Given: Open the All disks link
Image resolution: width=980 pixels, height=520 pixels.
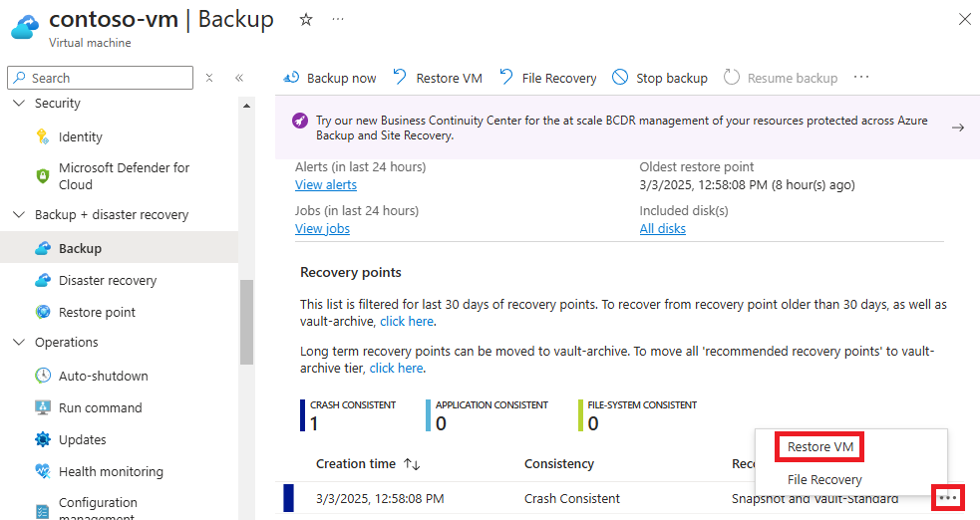Looking at the screenshot, I should point(663,228).
